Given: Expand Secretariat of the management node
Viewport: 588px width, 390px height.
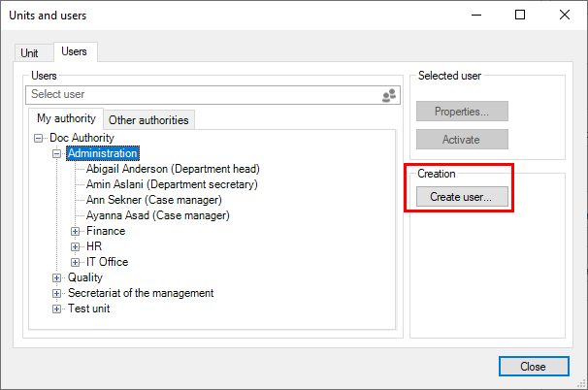Looking at the screenshot, I should (57, 293).
